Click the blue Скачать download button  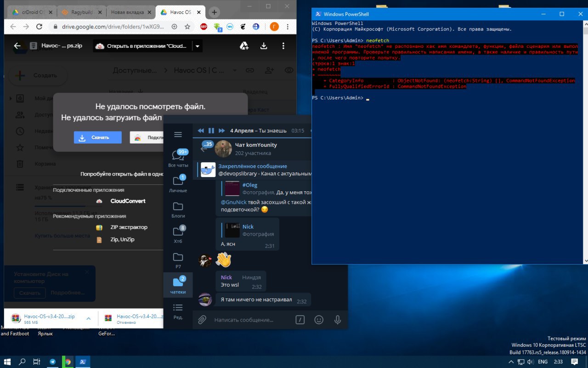98,138
